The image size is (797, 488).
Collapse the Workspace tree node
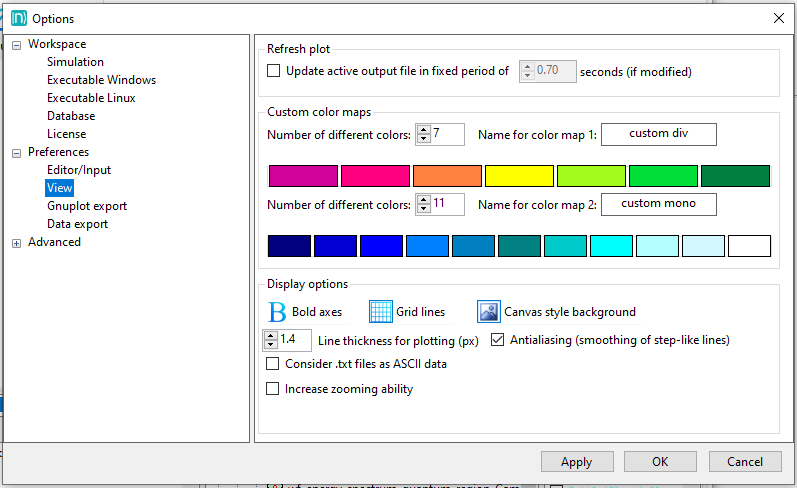click(17, 45)
